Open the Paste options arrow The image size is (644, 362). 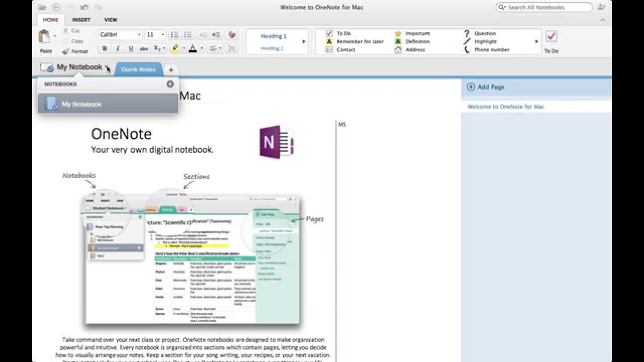55,36
